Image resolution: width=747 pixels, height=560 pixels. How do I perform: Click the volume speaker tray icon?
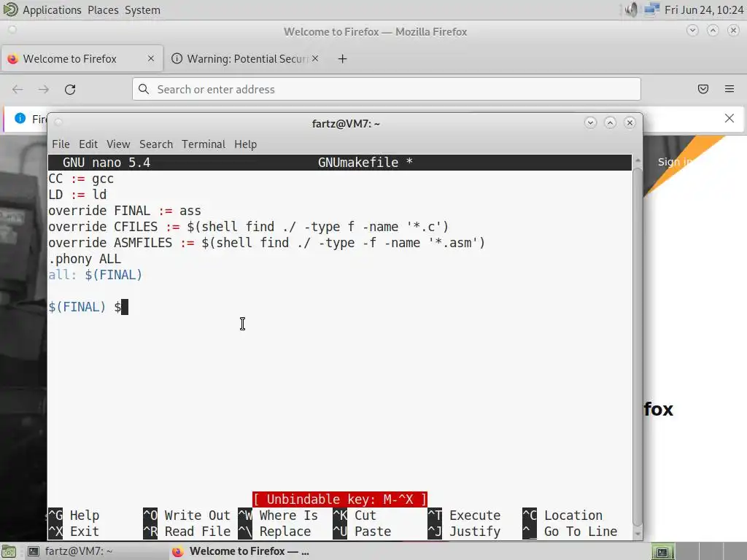[x=631, y=9]
